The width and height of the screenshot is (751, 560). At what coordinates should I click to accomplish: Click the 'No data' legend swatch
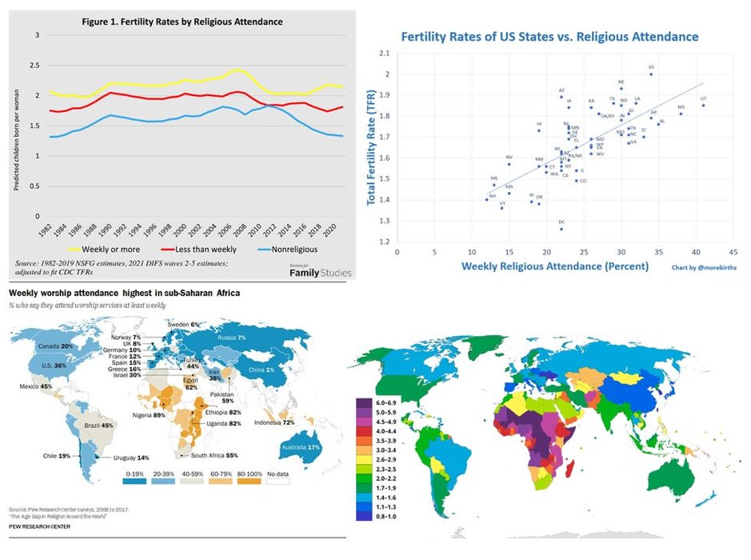coord(278,481)
